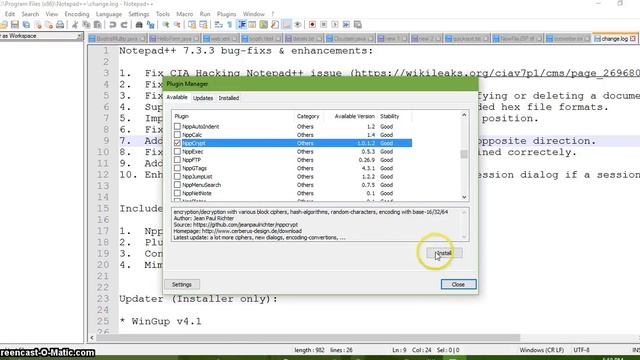
Task: Click Windows (CR LF) in status bar
Action: coord(542,350)
